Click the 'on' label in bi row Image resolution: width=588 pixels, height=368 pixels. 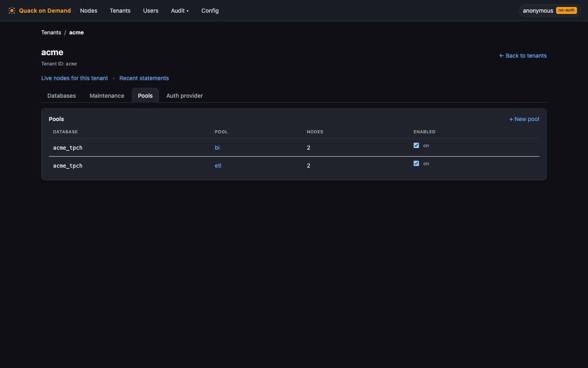click(x=426, y=146)
